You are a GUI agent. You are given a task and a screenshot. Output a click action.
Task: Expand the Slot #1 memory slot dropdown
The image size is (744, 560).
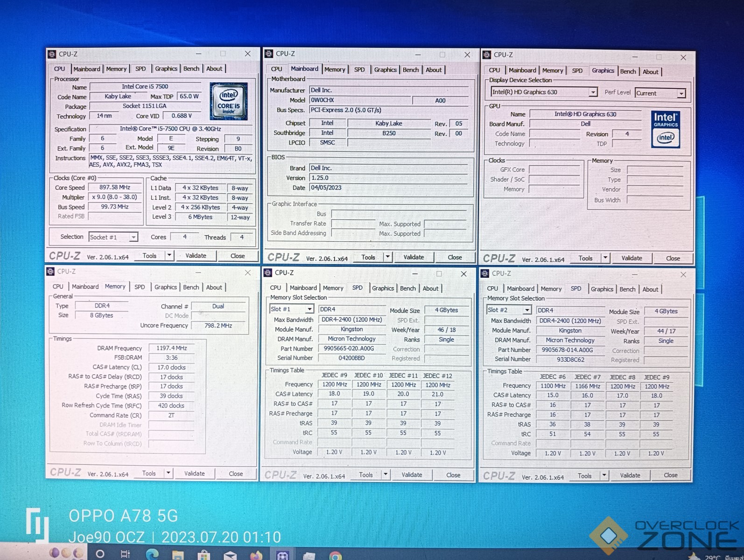(309, 309)
